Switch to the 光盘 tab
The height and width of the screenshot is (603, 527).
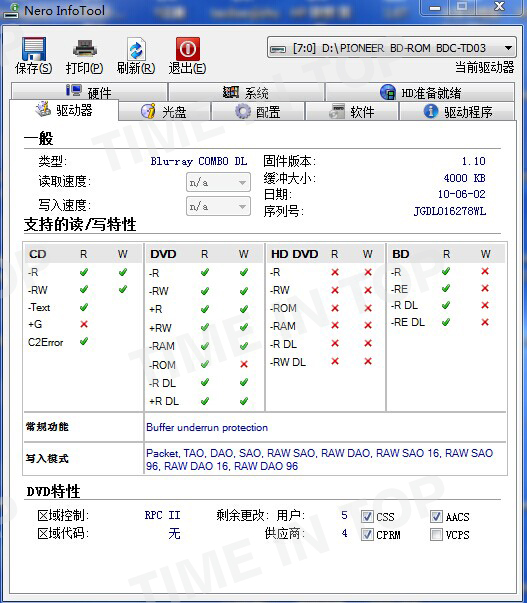[x=165, y=112]
